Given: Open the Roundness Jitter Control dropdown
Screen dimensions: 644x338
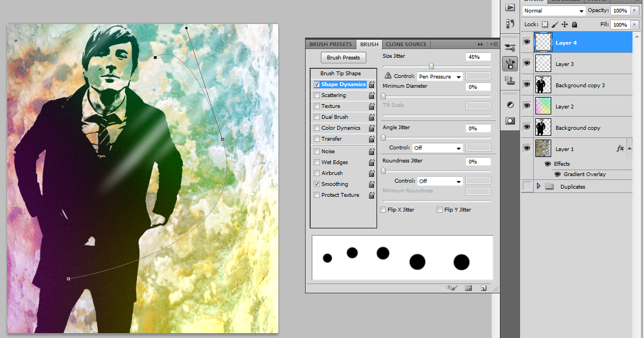Looking at the screenshot, I should point(440,181).
